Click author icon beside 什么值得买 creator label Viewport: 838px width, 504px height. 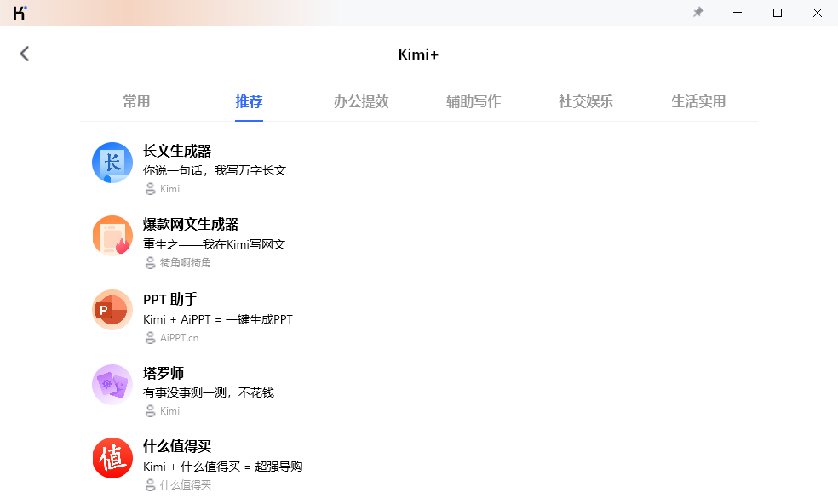click(x=150, y=484)
